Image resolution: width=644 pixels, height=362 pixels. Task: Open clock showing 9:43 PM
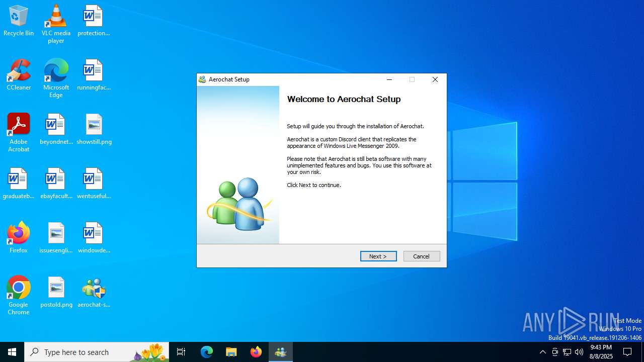click(x=601, y=352)
